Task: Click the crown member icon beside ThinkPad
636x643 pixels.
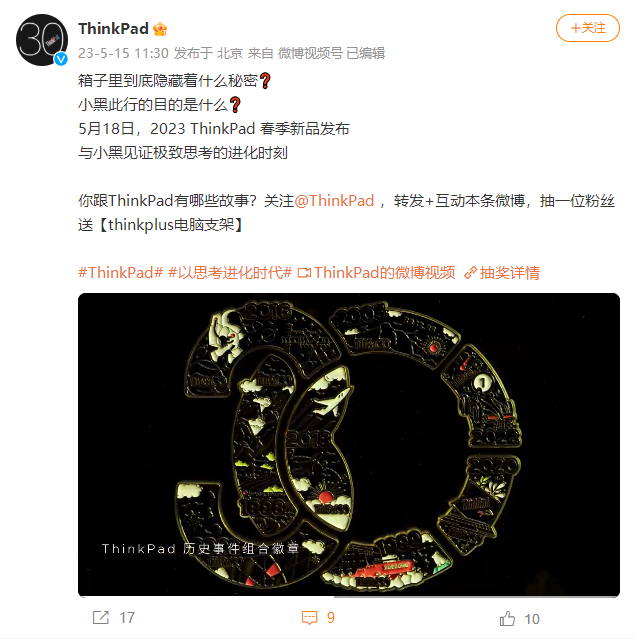Action: [160, 29]
